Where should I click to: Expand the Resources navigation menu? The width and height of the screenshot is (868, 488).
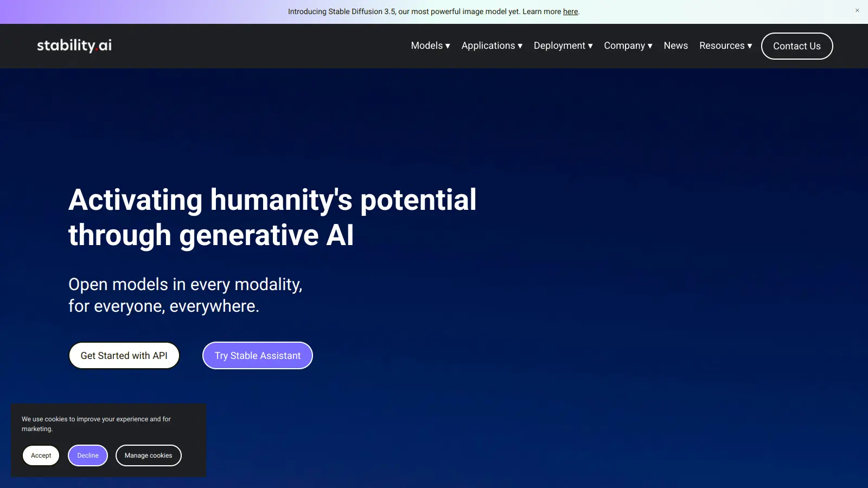point(722,46)
